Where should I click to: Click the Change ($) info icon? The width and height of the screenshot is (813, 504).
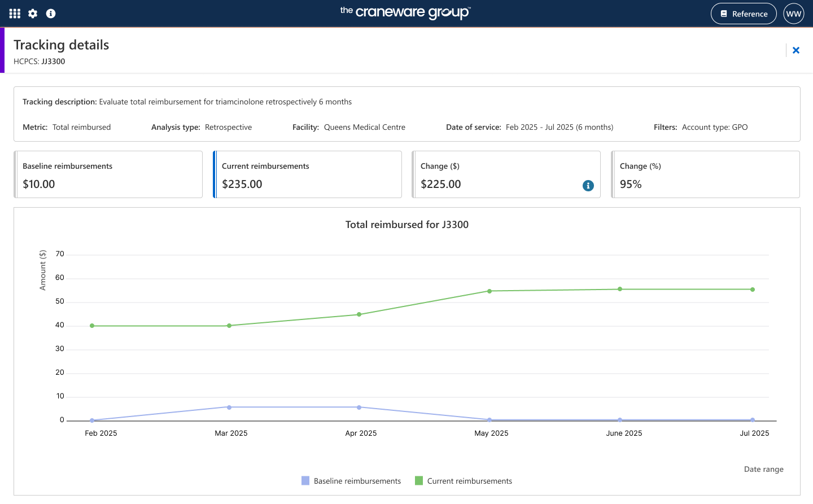pyautogui.click(x=588, y=186)
